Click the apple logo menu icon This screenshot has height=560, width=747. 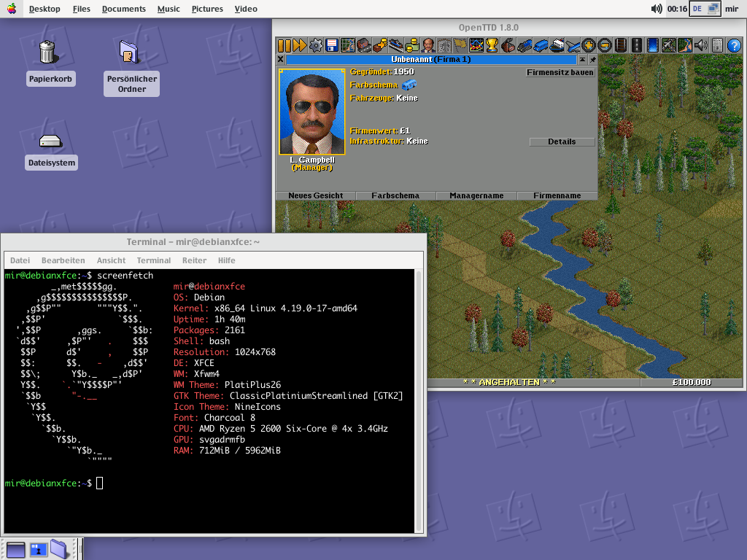[12, 9]
